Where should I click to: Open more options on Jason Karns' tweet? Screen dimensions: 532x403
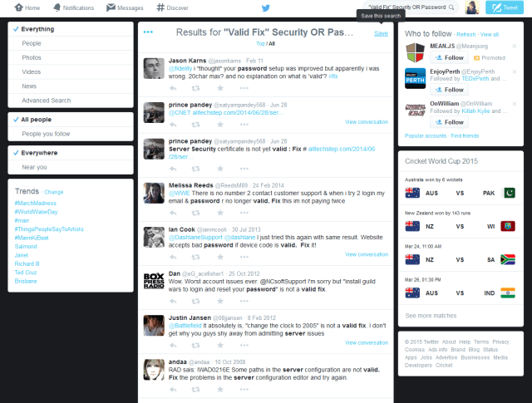[244, 88]
